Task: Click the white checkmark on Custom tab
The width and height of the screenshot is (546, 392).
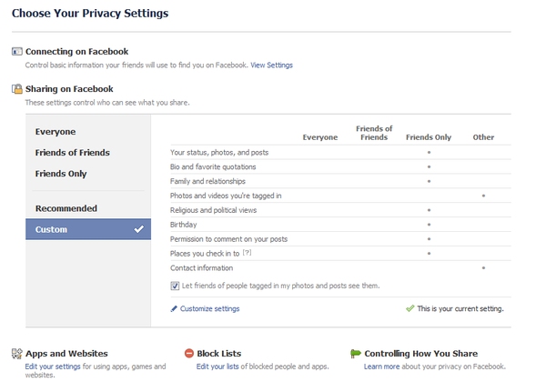Action: click(139, 229)
